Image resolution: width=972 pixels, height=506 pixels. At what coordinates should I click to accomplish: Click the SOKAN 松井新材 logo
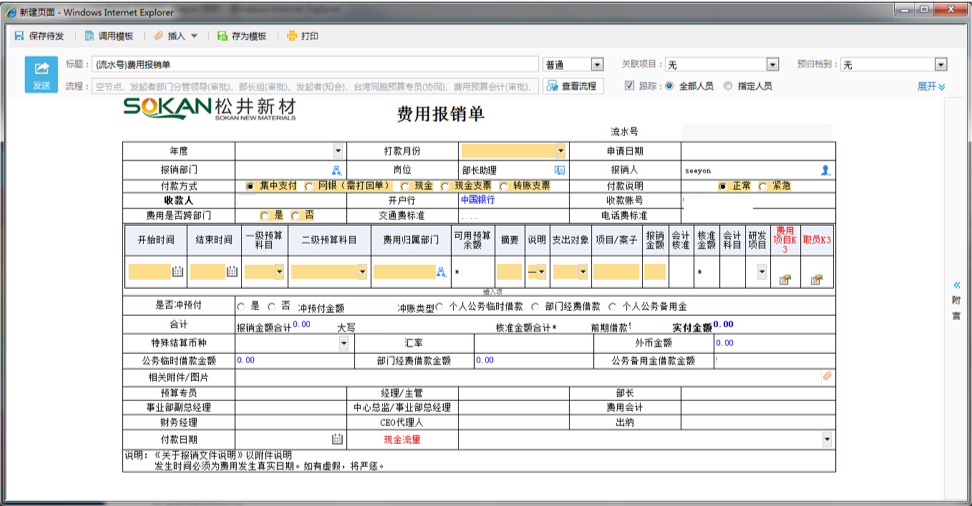210,108
